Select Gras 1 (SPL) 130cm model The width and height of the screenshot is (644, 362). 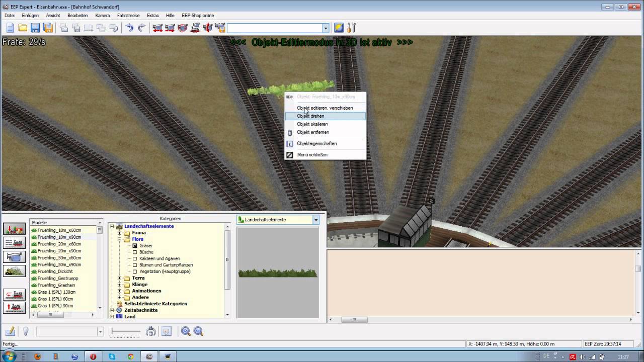click(56, 292)
